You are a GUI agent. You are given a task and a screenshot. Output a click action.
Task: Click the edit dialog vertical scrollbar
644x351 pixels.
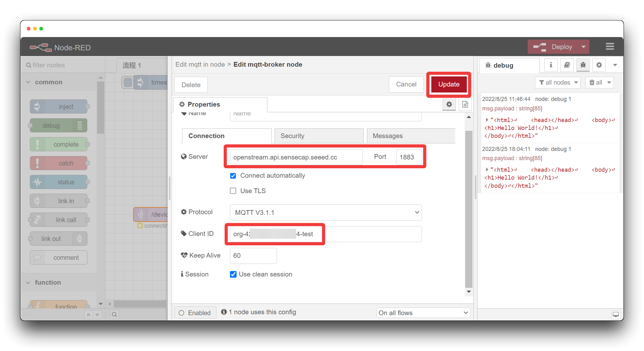(x=469, y=209)
